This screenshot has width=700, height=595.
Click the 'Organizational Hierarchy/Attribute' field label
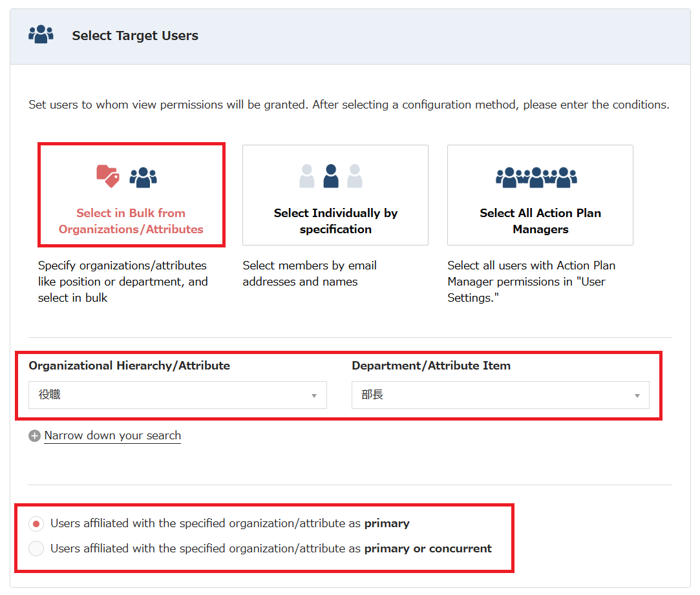click(129, 366)
